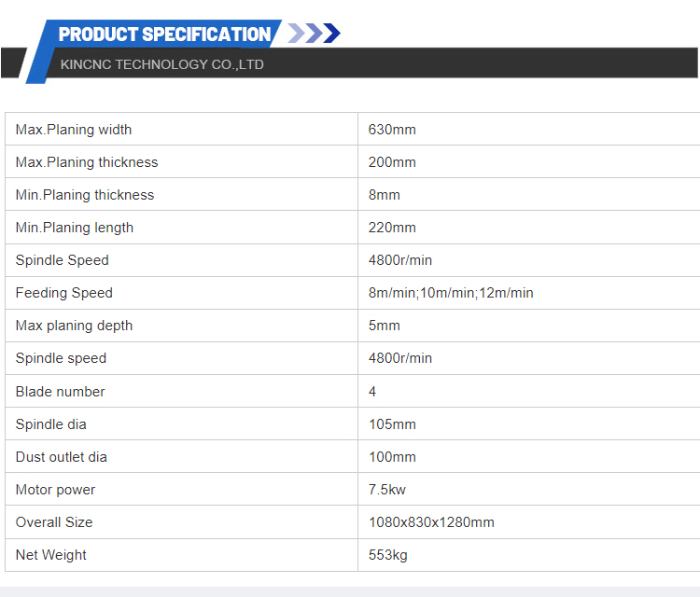Click the 630mm value cell
This screenshot has width=700, height=597.
392,130
